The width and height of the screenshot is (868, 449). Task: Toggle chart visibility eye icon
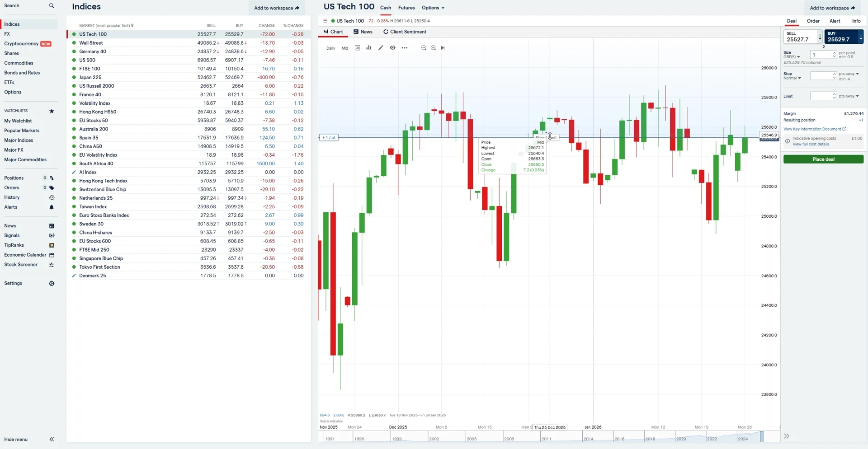pos(392,48)
